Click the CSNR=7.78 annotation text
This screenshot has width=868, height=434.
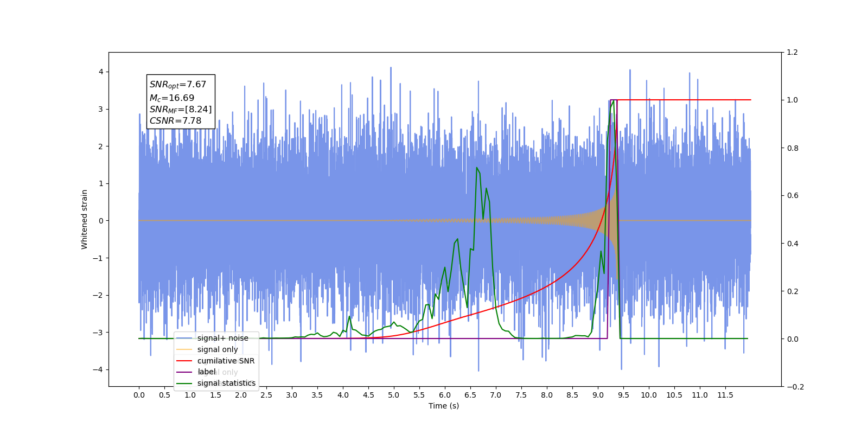click(175, 121)
